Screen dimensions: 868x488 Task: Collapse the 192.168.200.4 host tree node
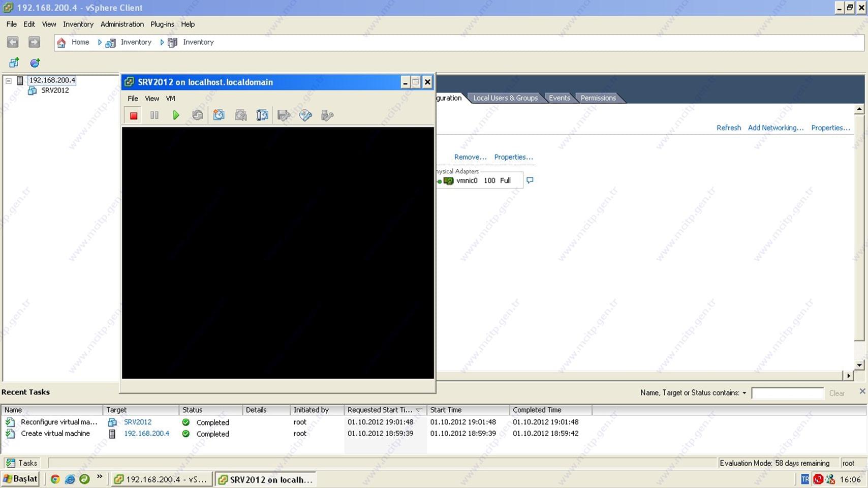coord(9,80)
